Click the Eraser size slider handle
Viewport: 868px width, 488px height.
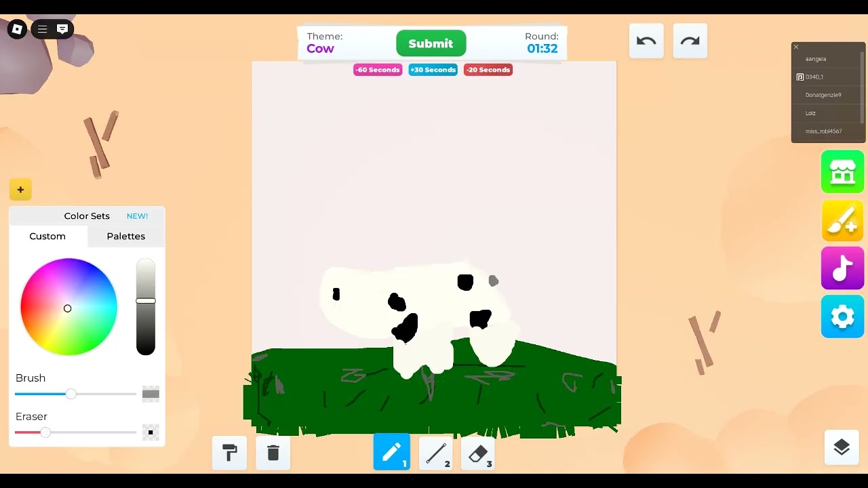point(45,432)
